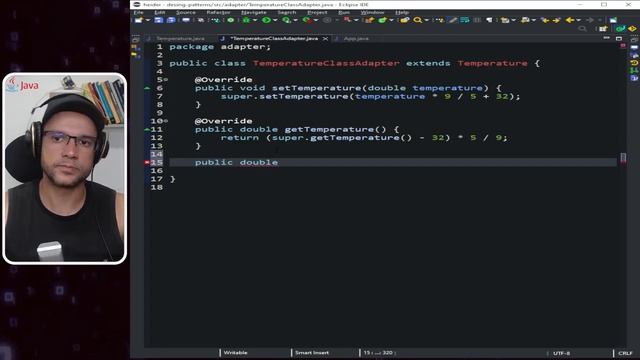Viewport: 640px width, 360px height.
Task: Click the Coverage launch icon
Action: click(x=287, y=20)
